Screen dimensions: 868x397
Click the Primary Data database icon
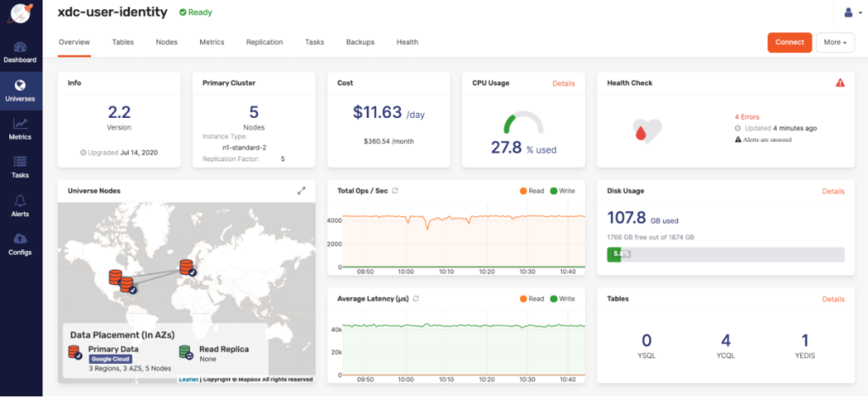click(x=75, y=351)
